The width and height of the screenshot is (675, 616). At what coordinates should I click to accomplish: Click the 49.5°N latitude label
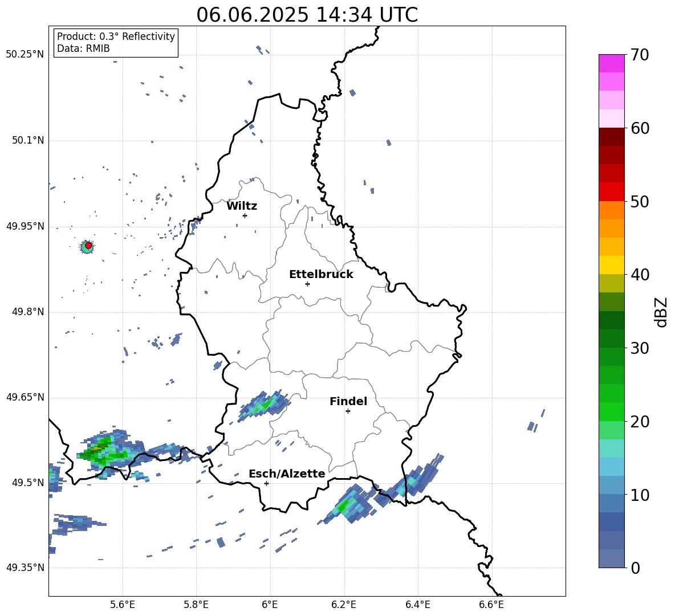coord(28,483)
